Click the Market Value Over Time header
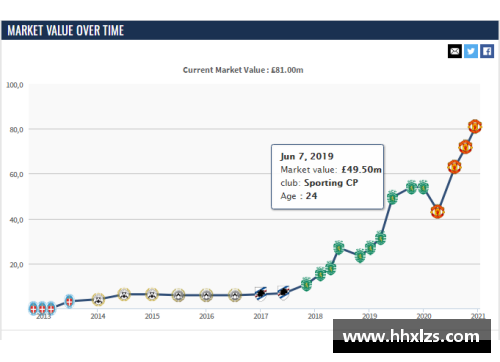The height and width of the screenshot is (362, 500). pyautogui.click(x=66, y=30)
